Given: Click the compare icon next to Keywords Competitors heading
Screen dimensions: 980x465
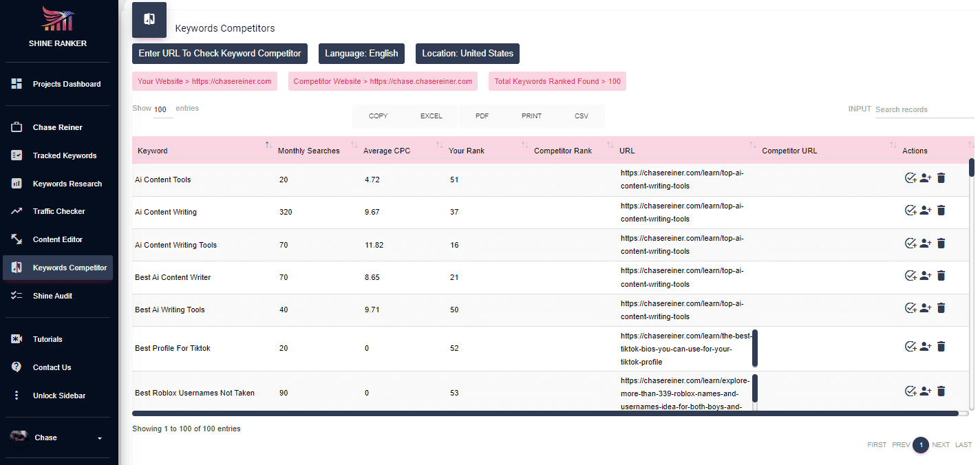Looking at the screenshot, I should point(149,19).
